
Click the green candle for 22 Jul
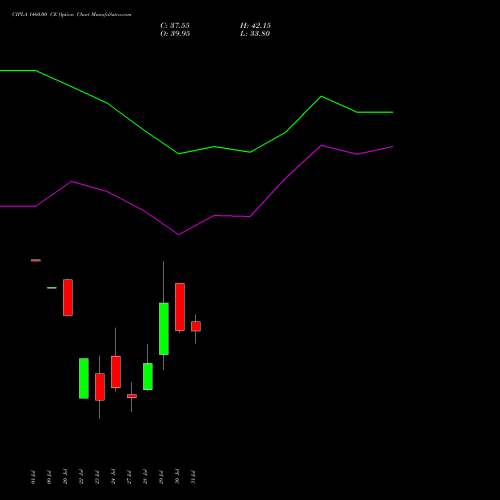(84, 378)
